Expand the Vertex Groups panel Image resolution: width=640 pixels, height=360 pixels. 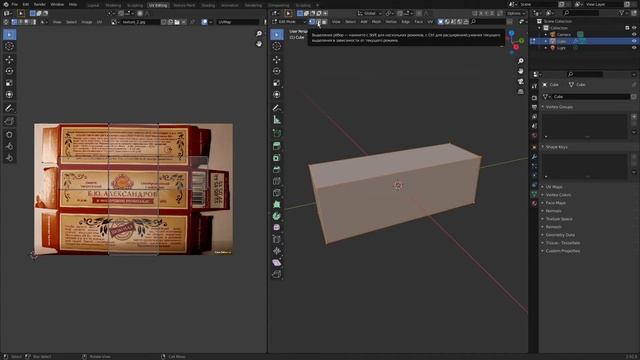(559, 107)
